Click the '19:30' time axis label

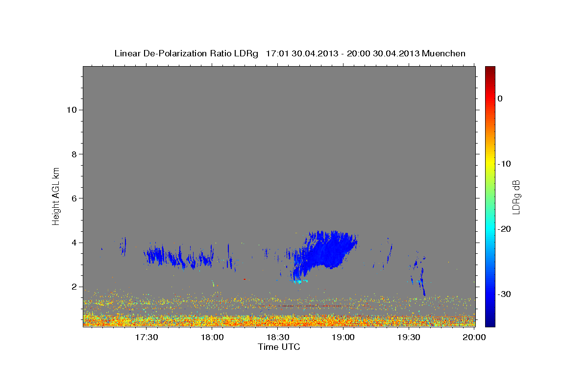pyautogui.click(x=409, y=338)
